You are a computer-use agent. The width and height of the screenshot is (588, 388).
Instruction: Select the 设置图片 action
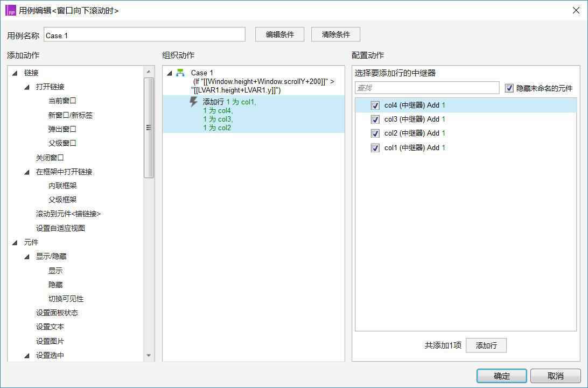tap(50, 341)
